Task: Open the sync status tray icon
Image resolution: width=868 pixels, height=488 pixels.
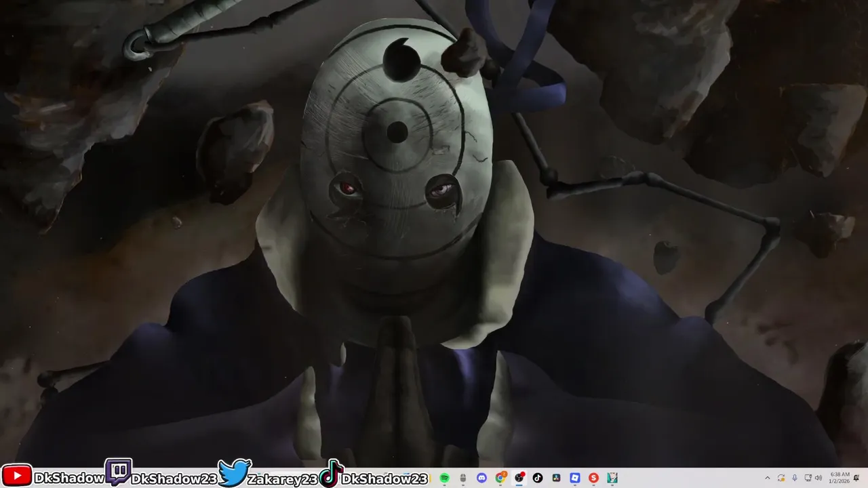Action: pos(781,478)
